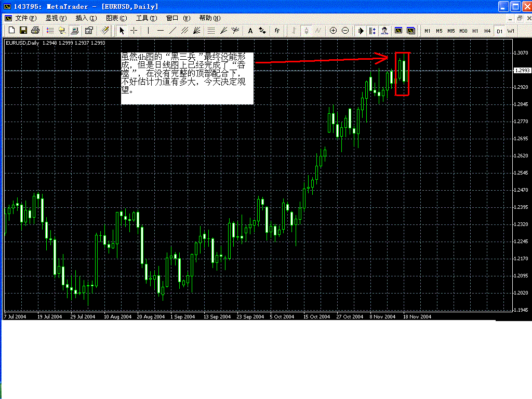The image size is (532, 399).
Task: Click the white Chinese annotation text box
Action: coord(187,78)
